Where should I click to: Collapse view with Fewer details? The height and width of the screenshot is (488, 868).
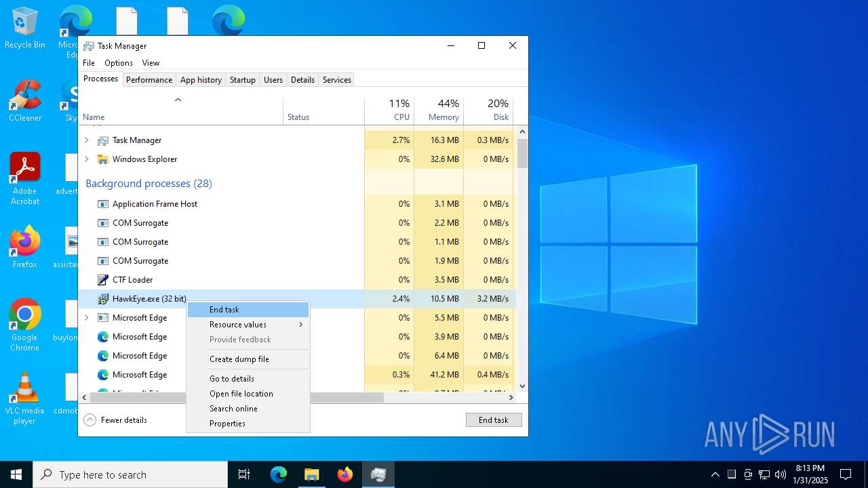point(115,420)
